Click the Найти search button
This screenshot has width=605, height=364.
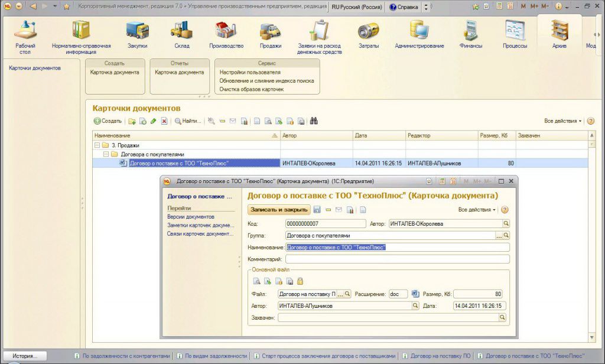[188, 121]
